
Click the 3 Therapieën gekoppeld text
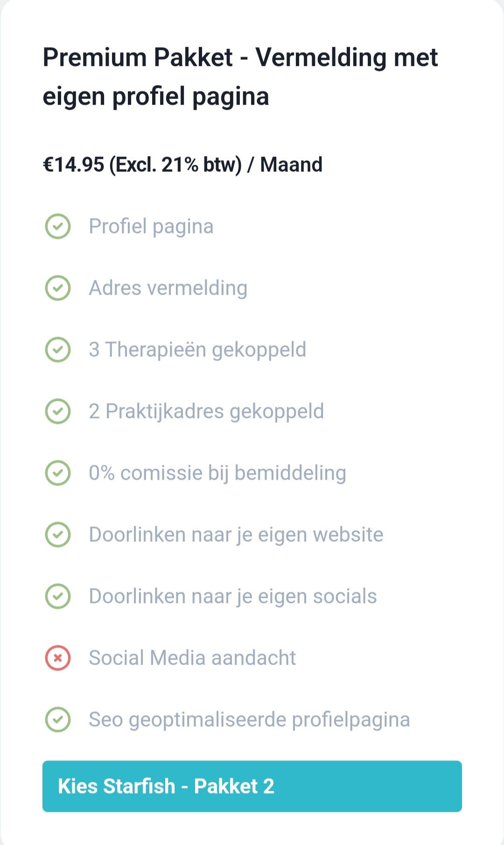tap(197, 350)
